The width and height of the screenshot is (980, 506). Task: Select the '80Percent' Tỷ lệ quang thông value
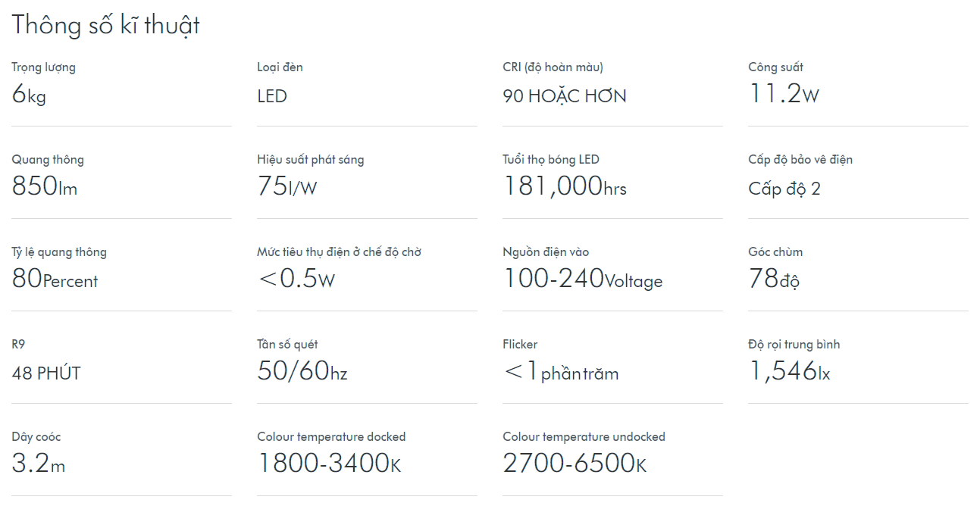pos(55,280)
